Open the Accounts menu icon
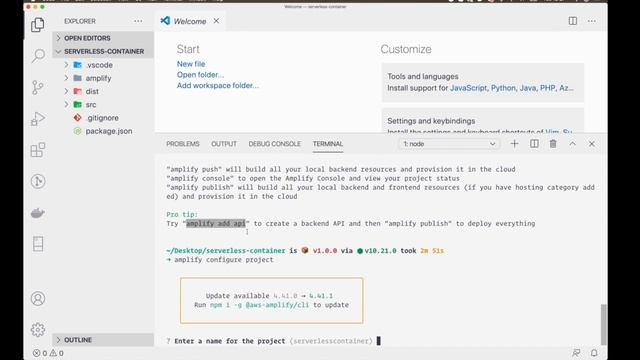The image size is (640, 360). click(38, 299)
